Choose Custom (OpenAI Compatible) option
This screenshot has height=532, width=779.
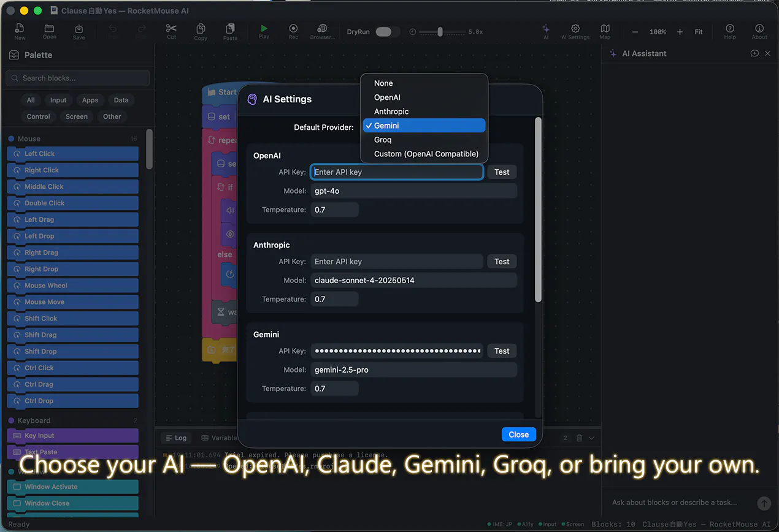point(424,154)
